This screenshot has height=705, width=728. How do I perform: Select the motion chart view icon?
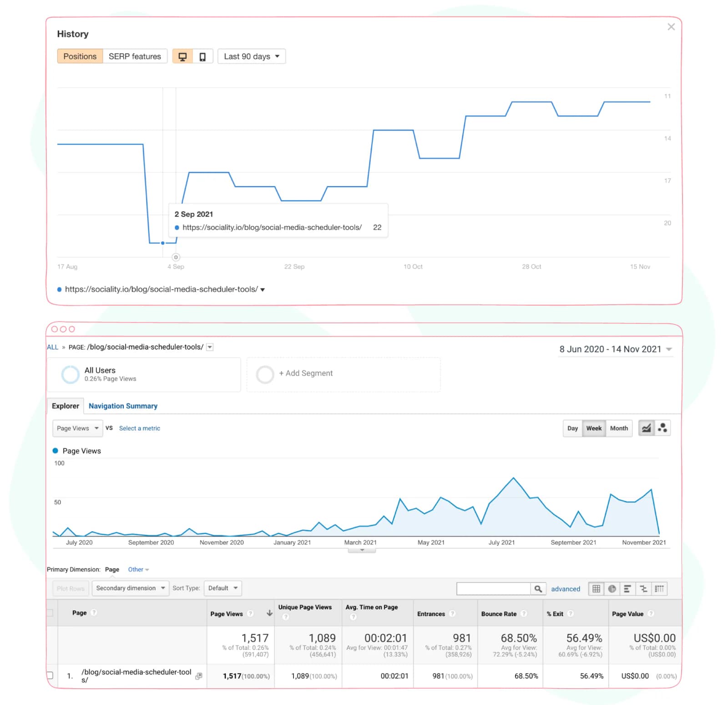pyautogui.click(x=662, y=428)
